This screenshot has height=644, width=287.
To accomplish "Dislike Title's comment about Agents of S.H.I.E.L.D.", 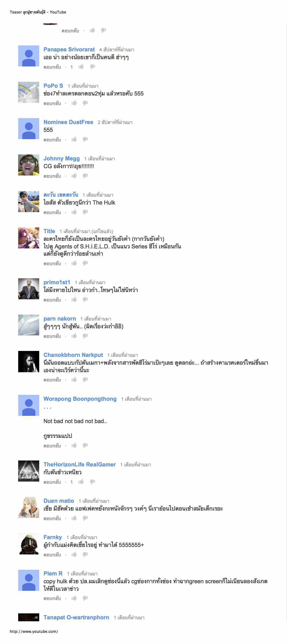I will (85, 263).
